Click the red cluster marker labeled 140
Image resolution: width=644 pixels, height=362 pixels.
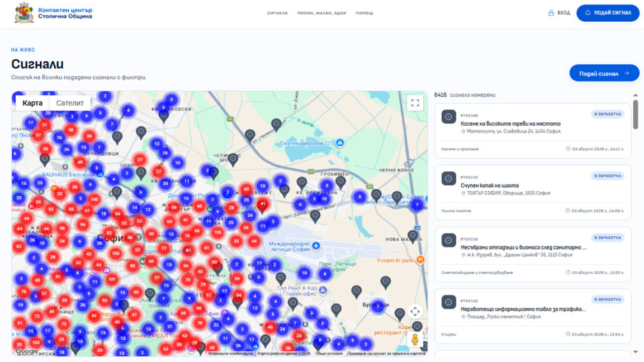tap(94, 199)
